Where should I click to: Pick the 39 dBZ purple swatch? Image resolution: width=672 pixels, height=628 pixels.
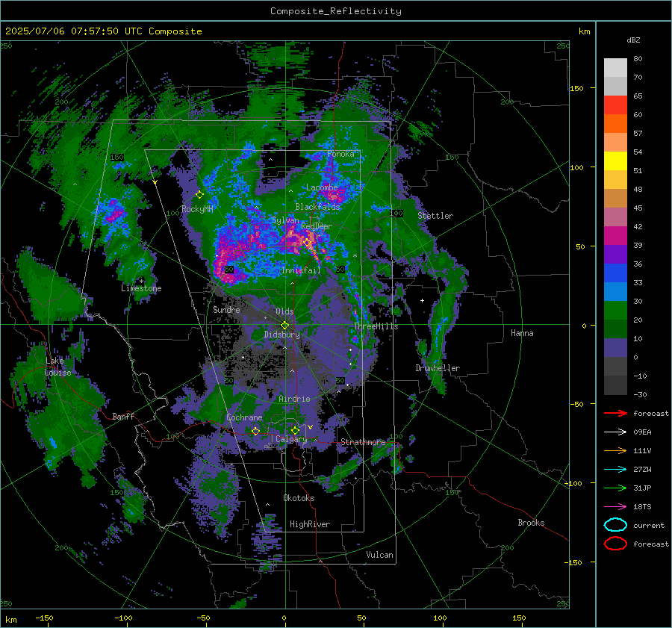point(615,254)
